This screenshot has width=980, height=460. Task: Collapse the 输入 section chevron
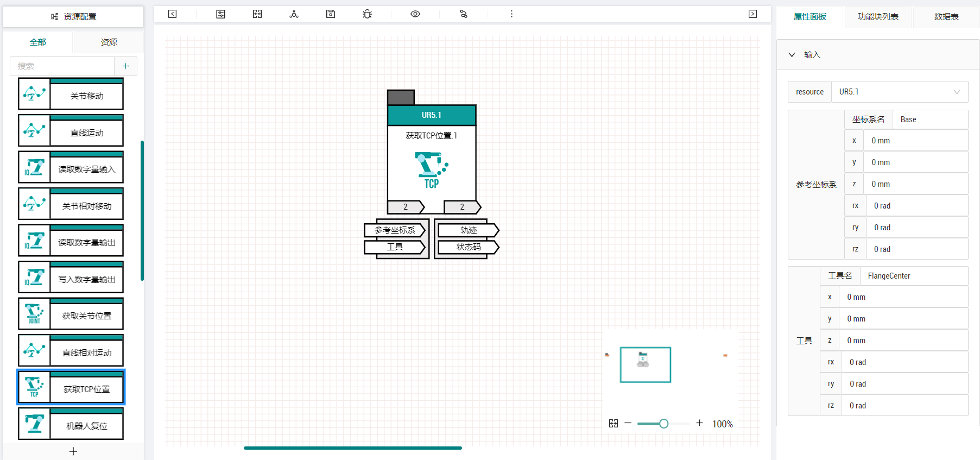click(792, 55)
